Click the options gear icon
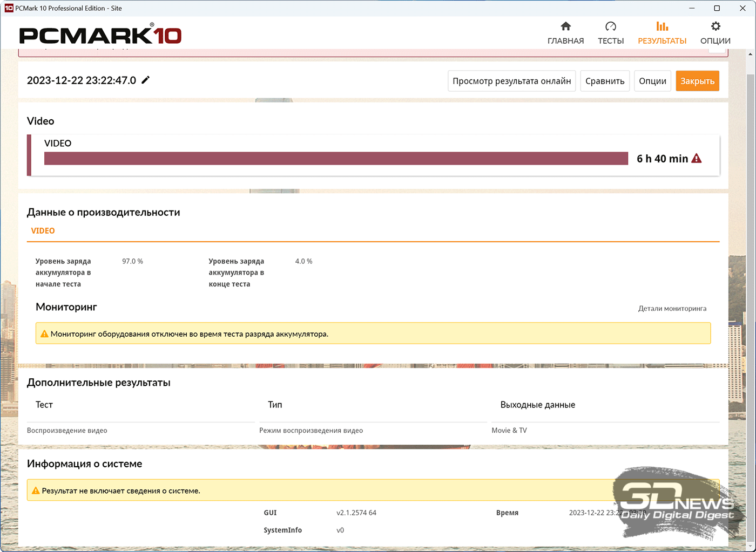 pyautogui.click(x=715, y=26)
